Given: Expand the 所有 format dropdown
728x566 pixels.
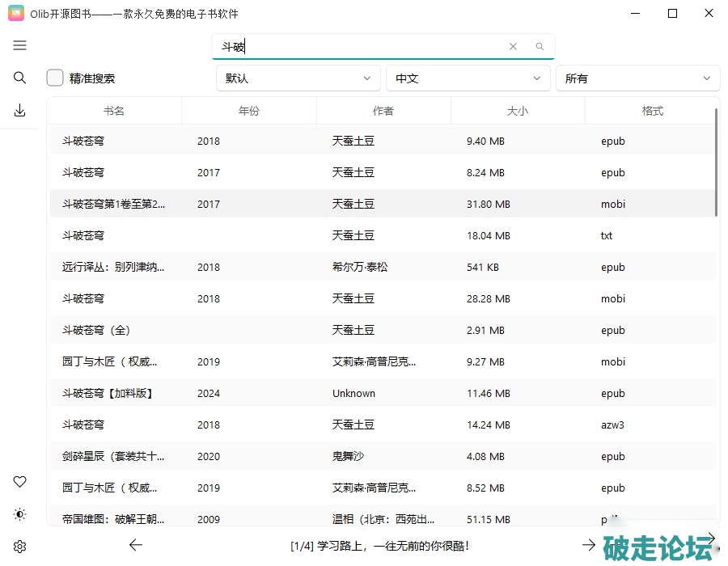Looking at the screenshot, I should tap(637, 78).
